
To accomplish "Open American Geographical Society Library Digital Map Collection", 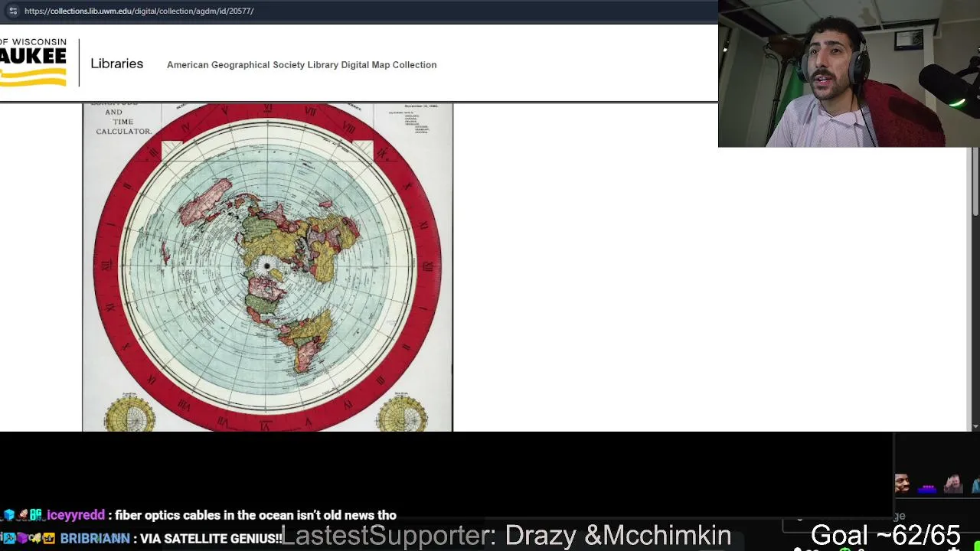I will (x=302, y=65).
